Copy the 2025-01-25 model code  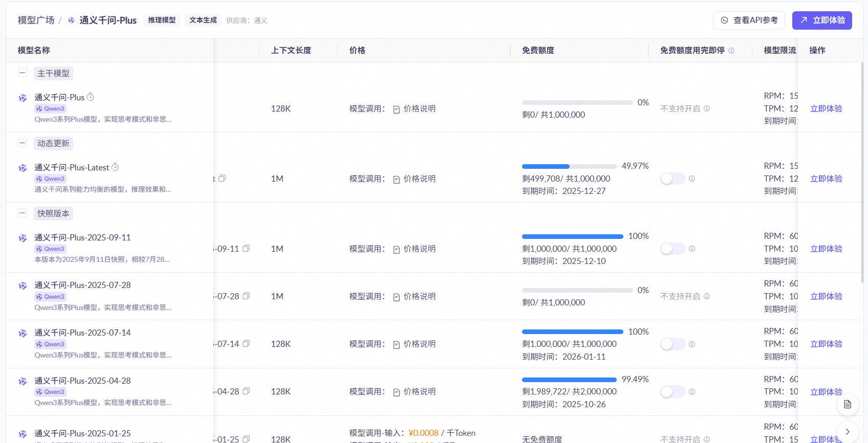tap(246, 439)
